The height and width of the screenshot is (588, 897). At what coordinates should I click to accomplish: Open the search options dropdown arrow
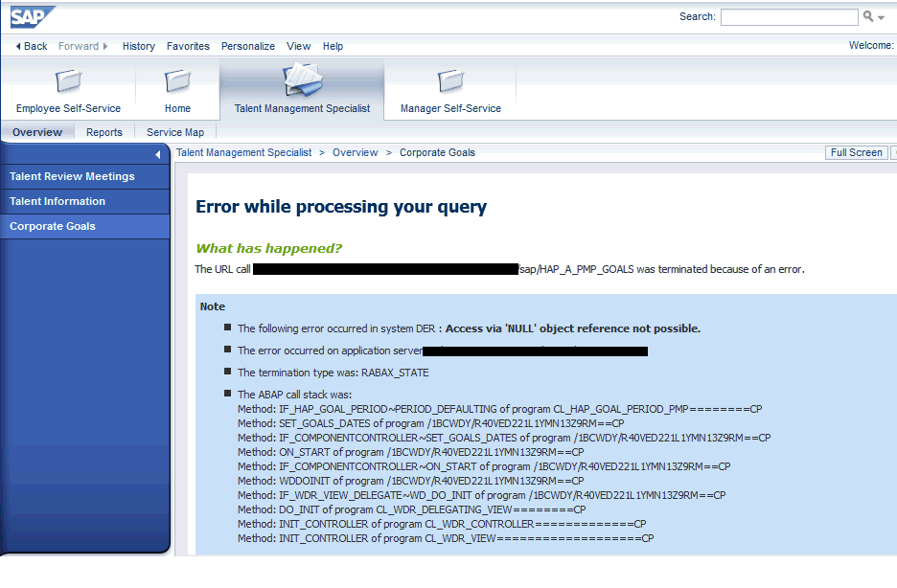(x=882, y=17)
